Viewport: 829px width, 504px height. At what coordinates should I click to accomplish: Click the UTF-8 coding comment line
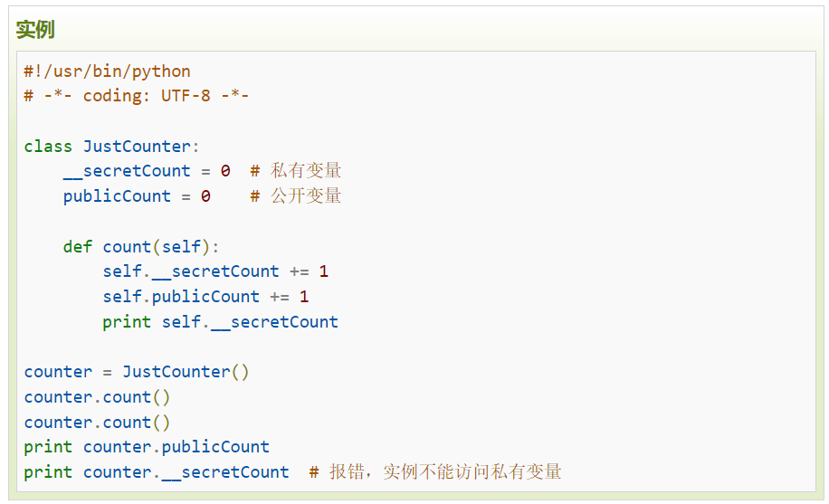point(137,96)
